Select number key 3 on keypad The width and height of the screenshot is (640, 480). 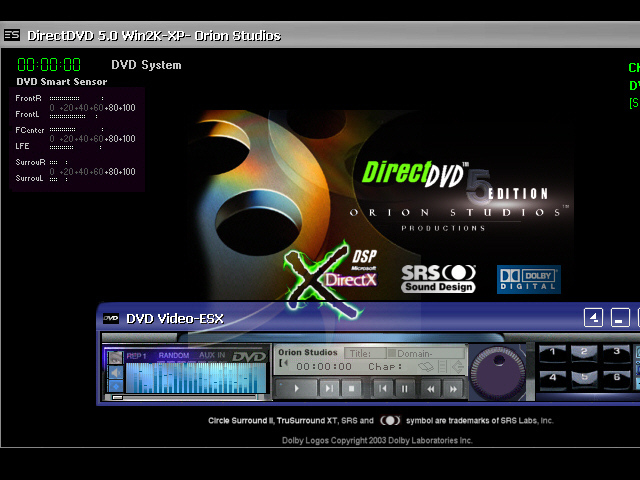coord(617,352)
